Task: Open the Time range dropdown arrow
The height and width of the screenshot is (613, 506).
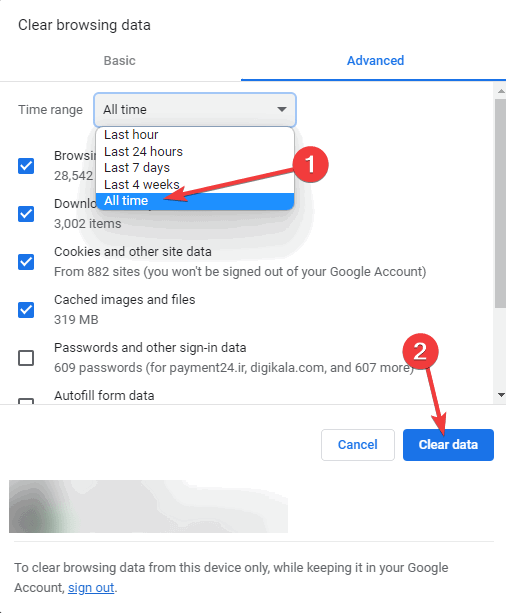Action: pos(282,109)
